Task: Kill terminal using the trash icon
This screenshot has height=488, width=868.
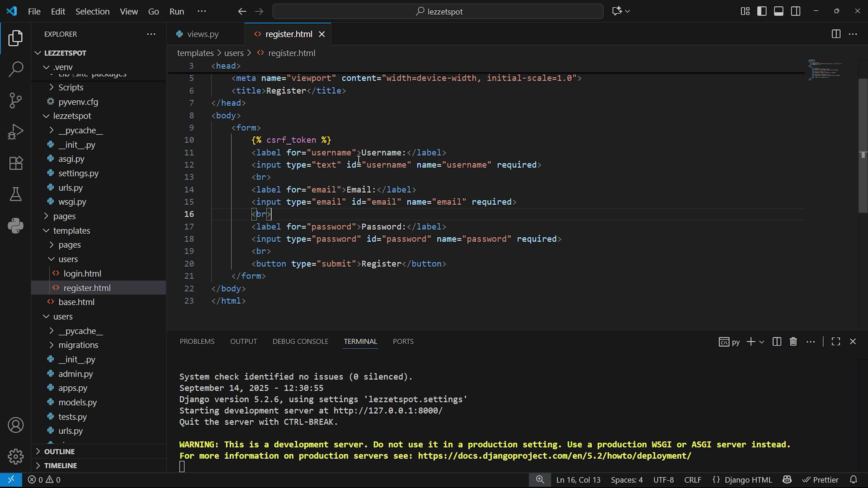Action: [793, 342]
